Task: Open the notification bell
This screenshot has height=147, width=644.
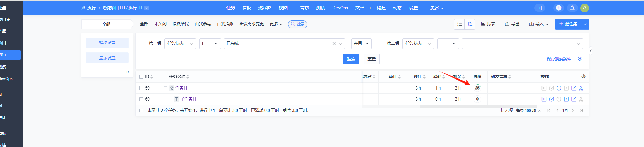Action: [572, 8]
